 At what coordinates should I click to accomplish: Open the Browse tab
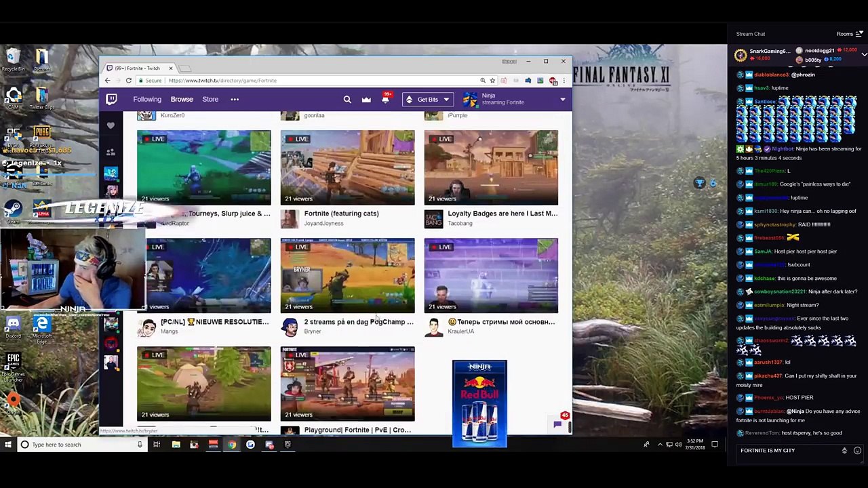(x=182, y=100)
